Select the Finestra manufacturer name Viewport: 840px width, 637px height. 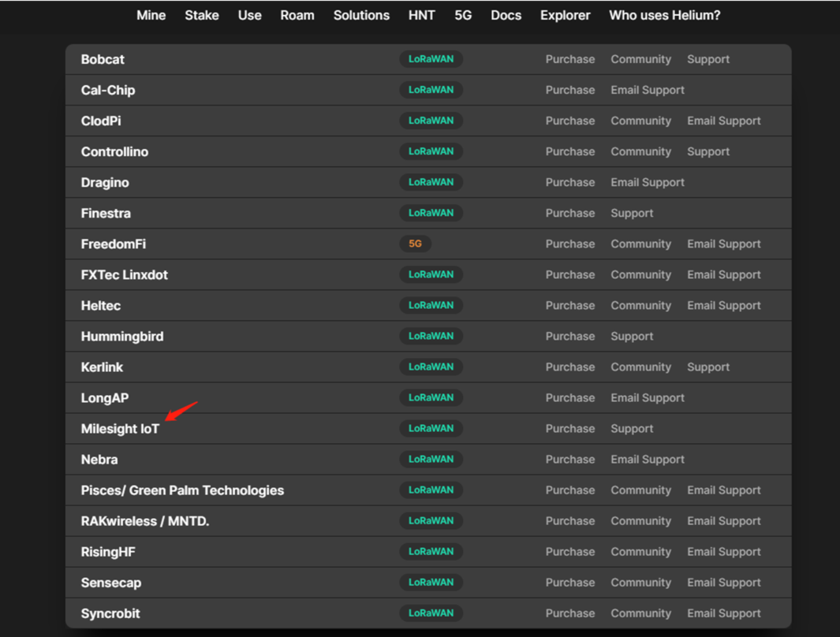[106, 213]
